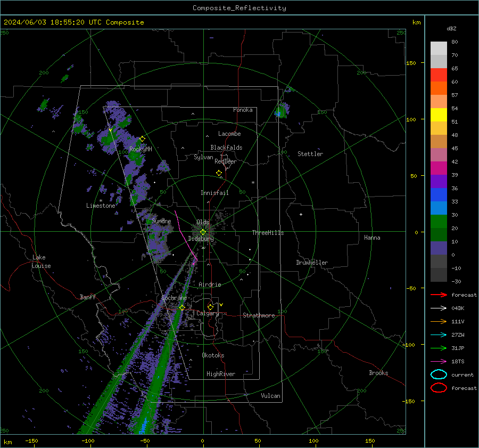
Task: Click the Ponoka label on the map
Action: tap(243, 110)
